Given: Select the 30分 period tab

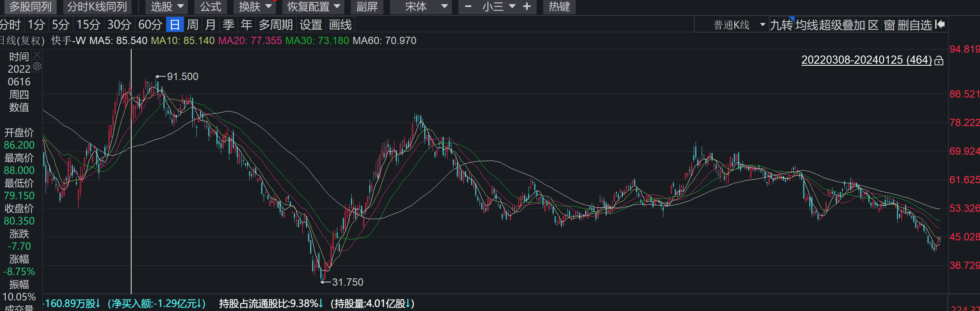Looking at the screenshot, I should (x=119, y=25).
